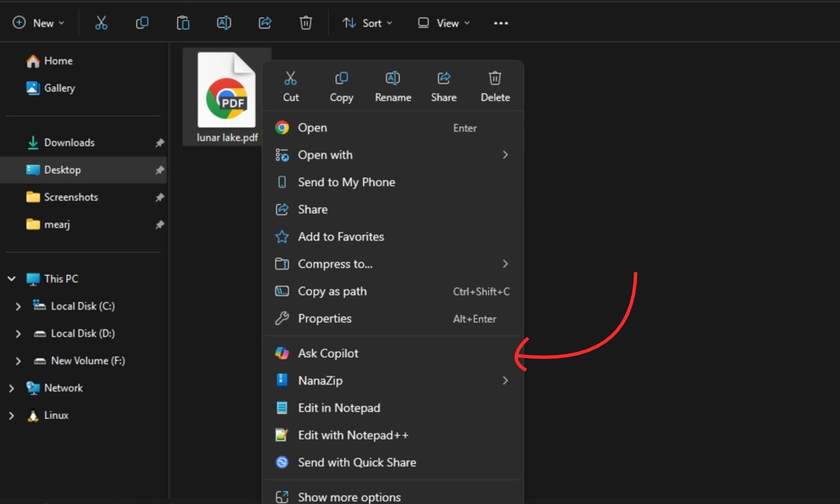Click the scissors Cut icon in the toolbar
840x504 pixels.
pyautogui.click(x=101, y=22)
